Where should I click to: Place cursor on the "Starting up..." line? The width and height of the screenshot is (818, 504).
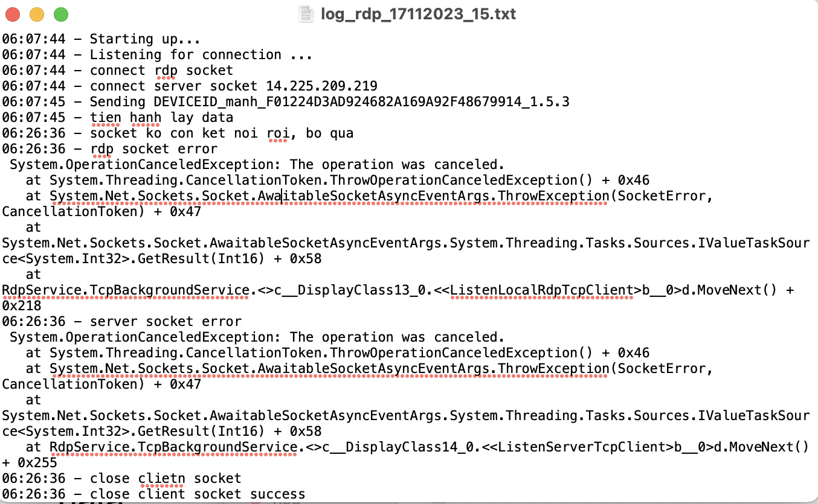click(145, 39)
